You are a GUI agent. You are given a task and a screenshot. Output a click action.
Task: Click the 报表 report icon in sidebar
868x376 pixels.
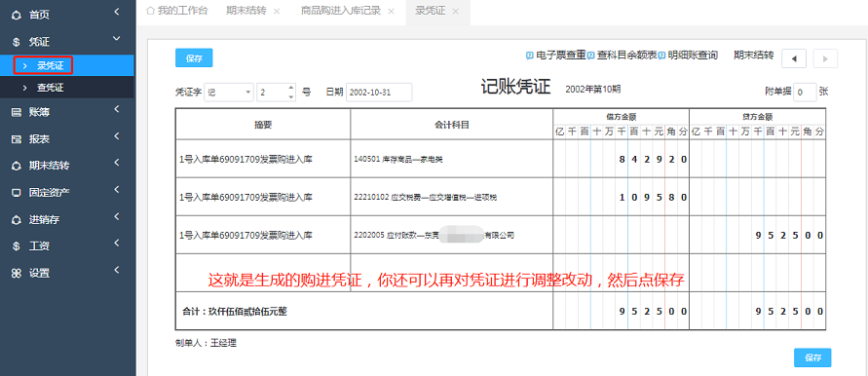(17, 139)
